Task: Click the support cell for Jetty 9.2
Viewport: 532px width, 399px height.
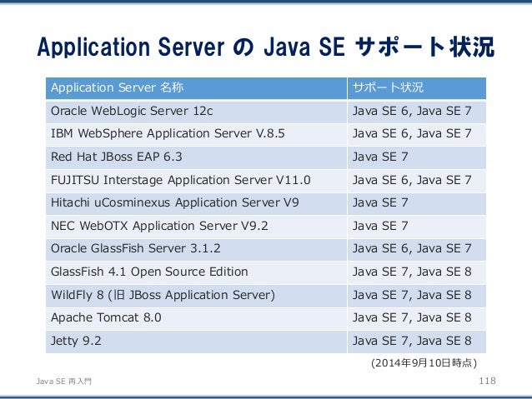Action: (x=417, y=342)
